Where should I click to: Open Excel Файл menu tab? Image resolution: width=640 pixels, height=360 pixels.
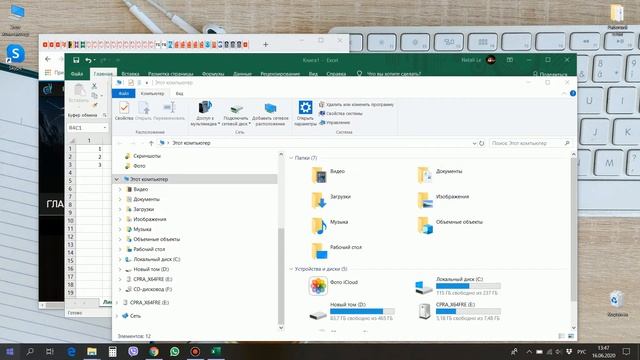pyautogui.click(x=77, y=74)
